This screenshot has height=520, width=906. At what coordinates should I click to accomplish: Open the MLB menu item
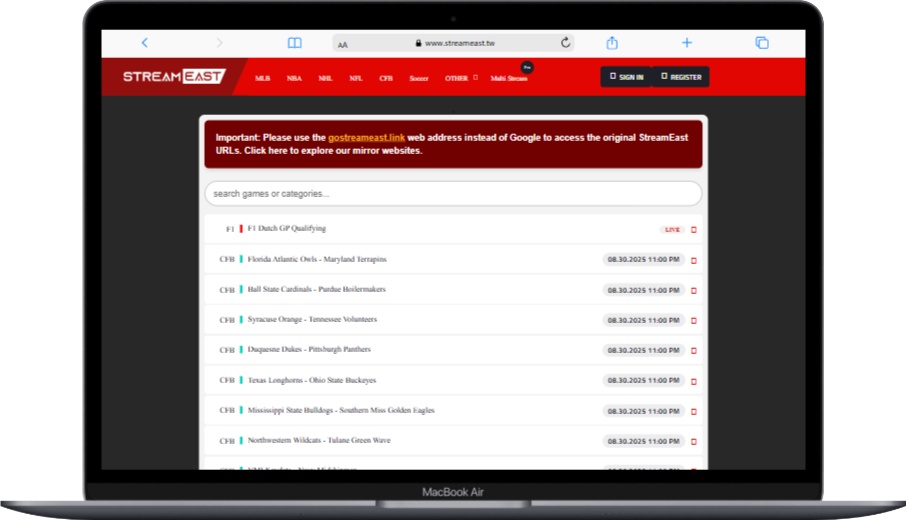262,78
